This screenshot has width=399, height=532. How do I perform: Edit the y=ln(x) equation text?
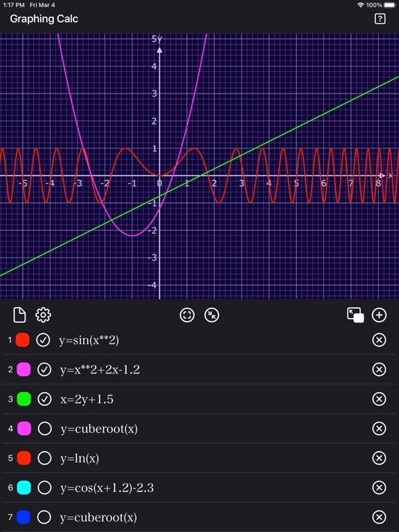(x=80, y=459)
